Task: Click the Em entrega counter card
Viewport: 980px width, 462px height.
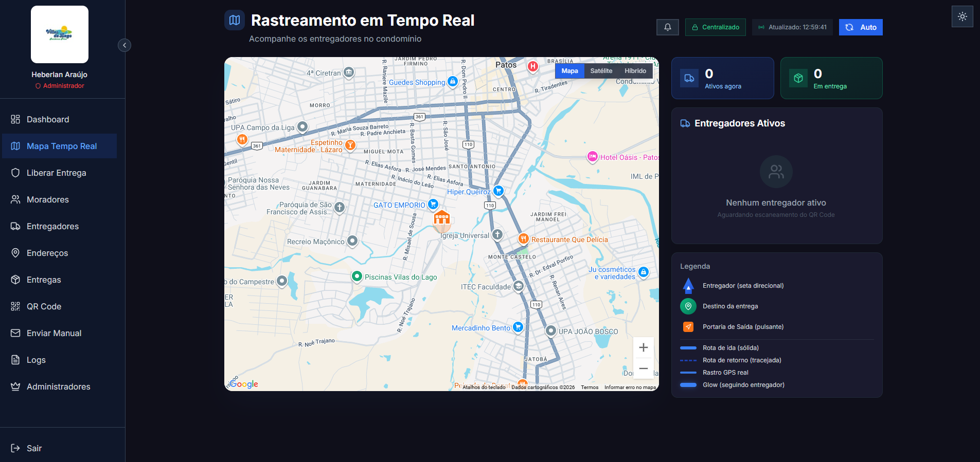Action: point(831,78)
